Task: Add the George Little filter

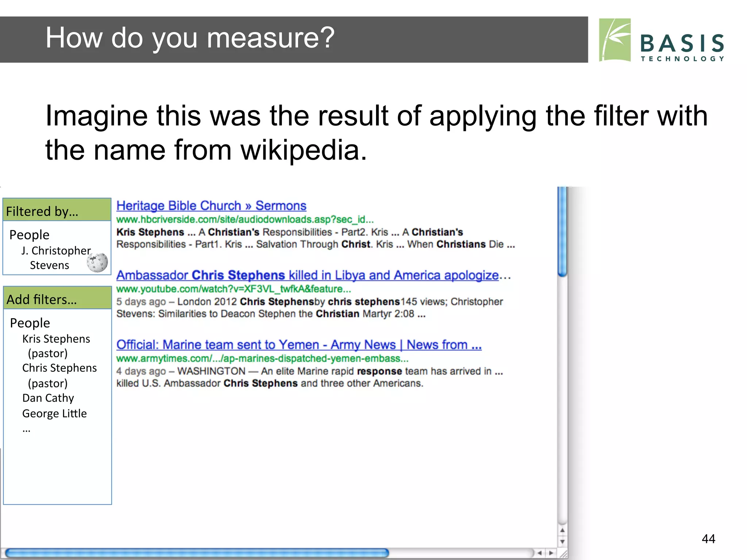Action: (x=54, y=413)
